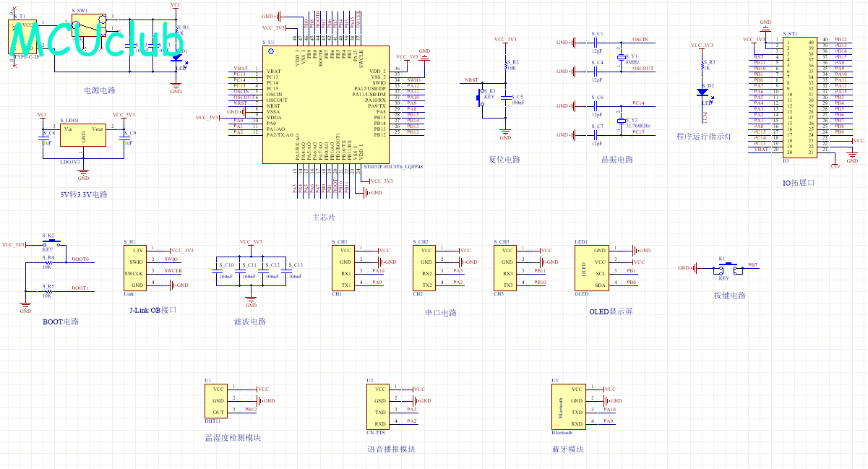Select the GND symbol below the LDO3V3 regulator
The height and width of the screenshot is (469, 868).
(83, 173)
